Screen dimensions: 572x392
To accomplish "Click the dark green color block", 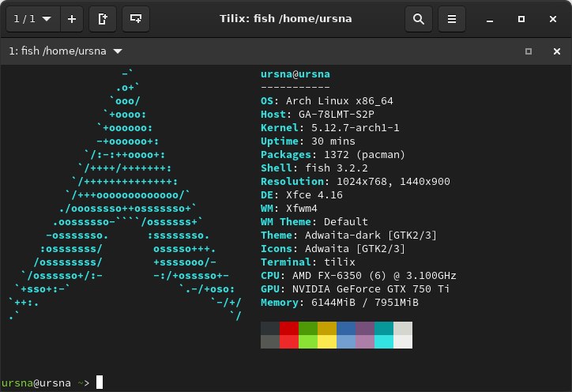I will 308,329.
